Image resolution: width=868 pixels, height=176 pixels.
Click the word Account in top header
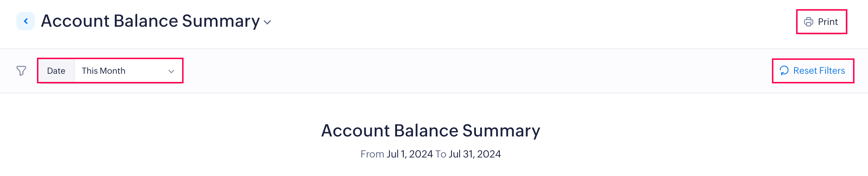[x=75, y=21]
